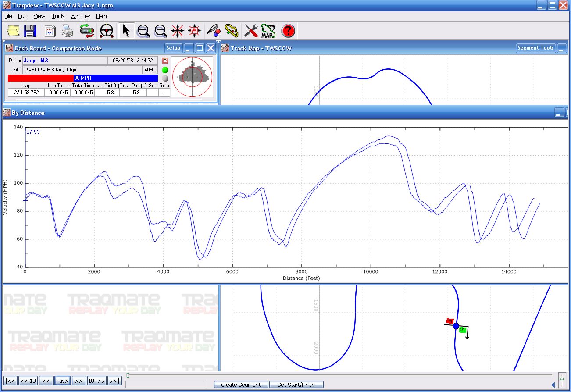Viewport: 571px width, 392px height.
Task: Click the Create Segment button
Action: [241, 385]
